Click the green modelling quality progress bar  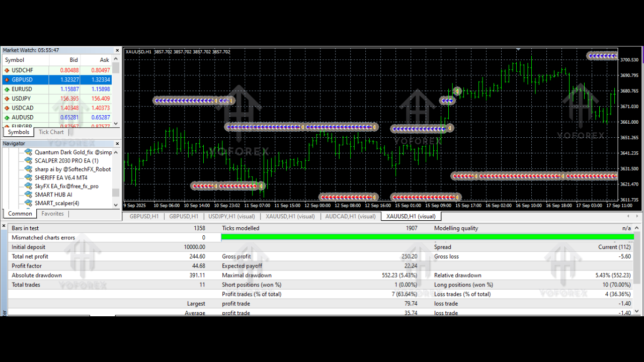(427, 237)
